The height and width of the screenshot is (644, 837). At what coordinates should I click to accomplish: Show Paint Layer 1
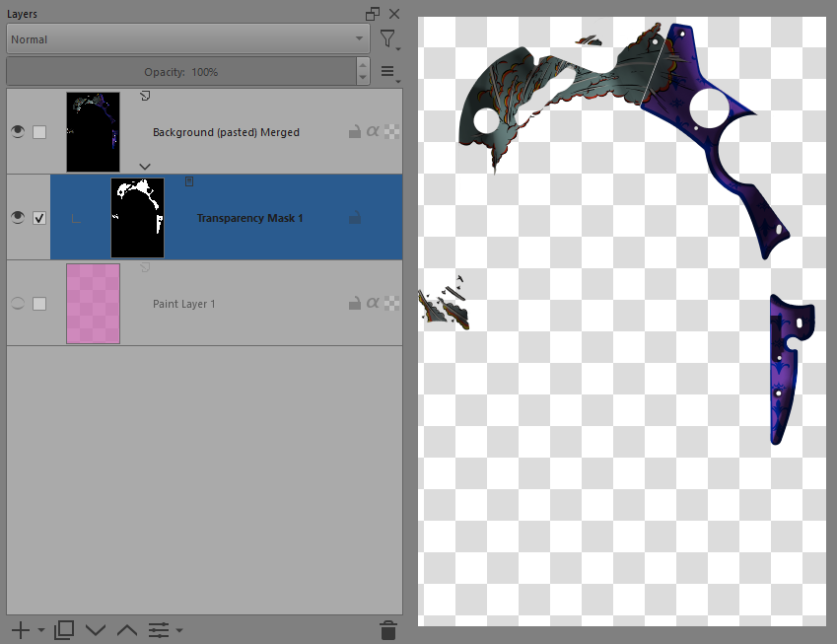(18, 304)
